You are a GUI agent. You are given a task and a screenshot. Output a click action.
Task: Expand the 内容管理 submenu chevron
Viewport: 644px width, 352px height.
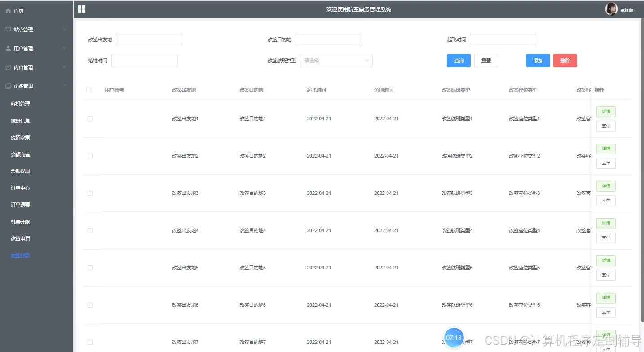click(64, 67)
